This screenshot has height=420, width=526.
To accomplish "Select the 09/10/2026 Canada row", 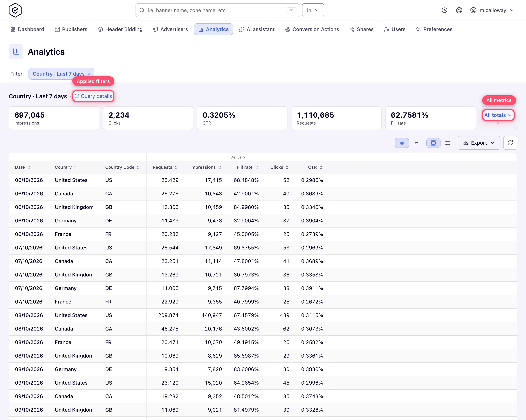I will pyautogui.click(x=263, y=396).
